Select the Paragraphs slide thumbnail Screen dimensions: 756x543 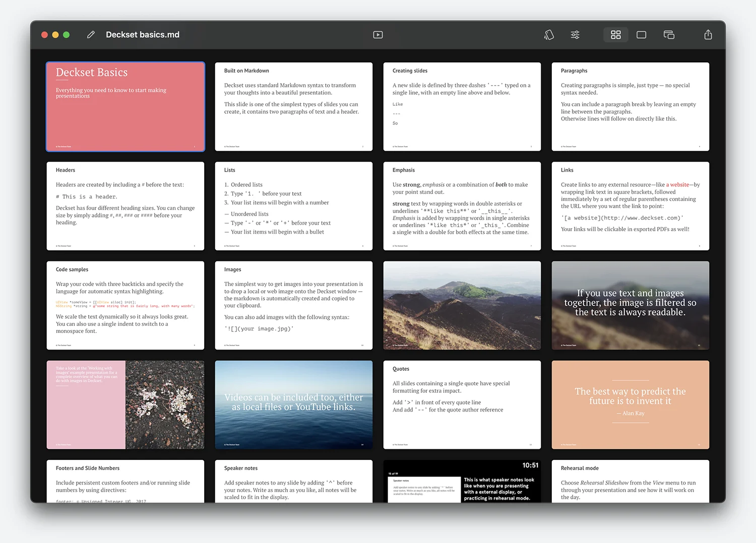coord(631,107)
